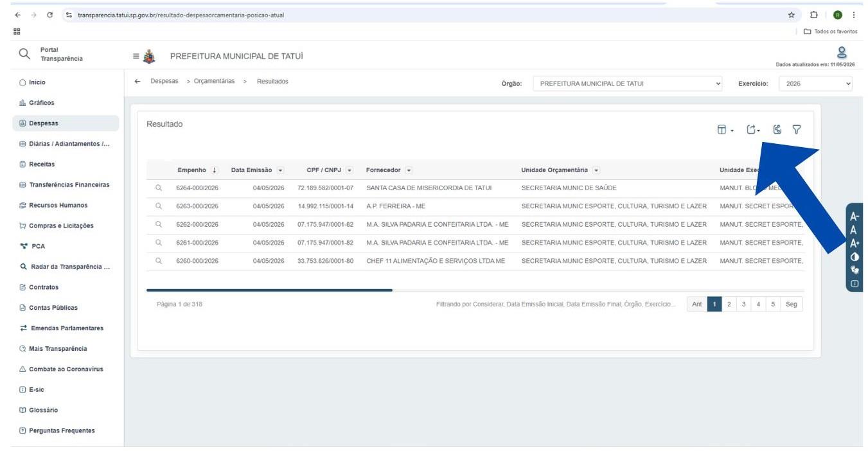Open Gráficos in the sidebar
The height and width of the screenshot is (451, 868).
coord(65,103)
